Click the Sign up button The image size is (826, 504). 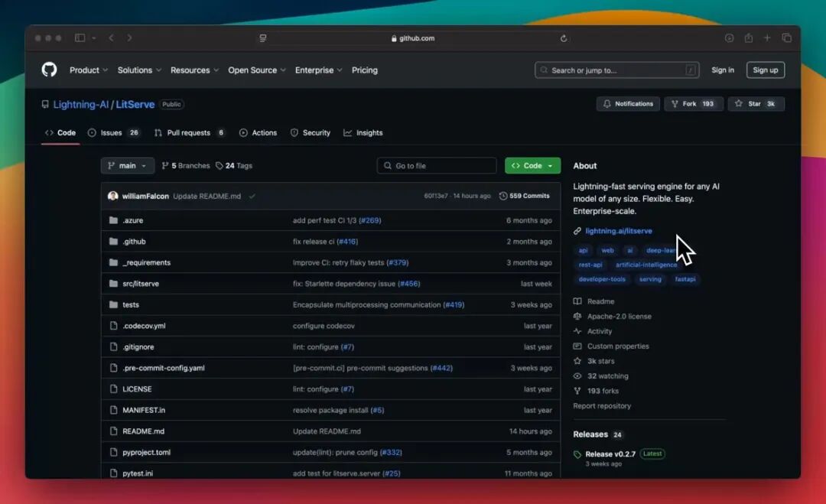pyautogui.click(x=766, y=70)
